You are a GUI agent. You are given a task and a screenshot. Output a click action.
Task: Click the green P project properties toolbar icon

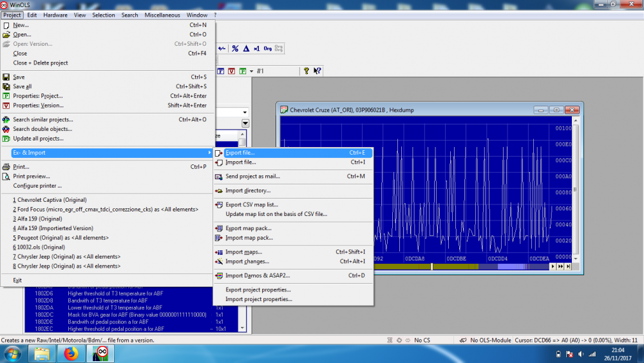click(x=243, y=71)
